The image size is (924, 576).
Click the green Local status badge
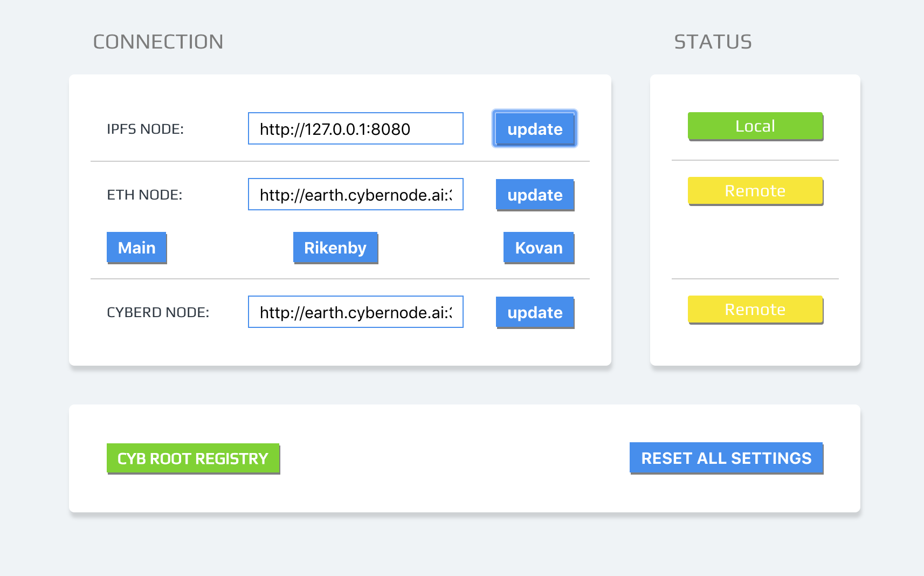pos(755,126)
